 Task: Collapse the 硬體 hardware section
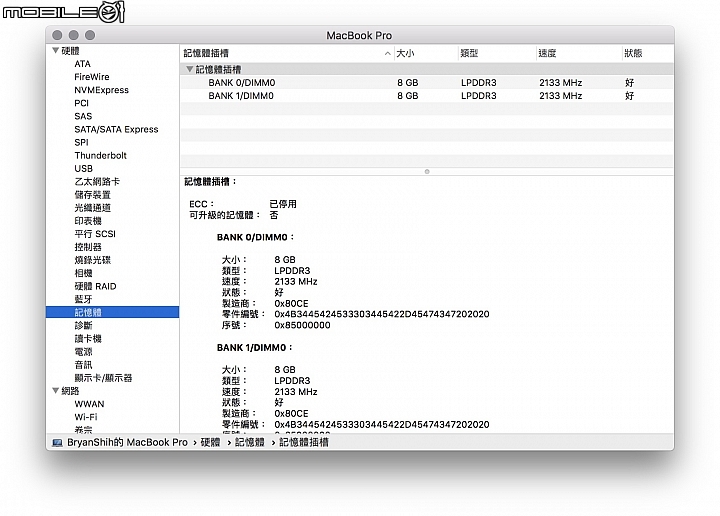(x=55, y=50)
